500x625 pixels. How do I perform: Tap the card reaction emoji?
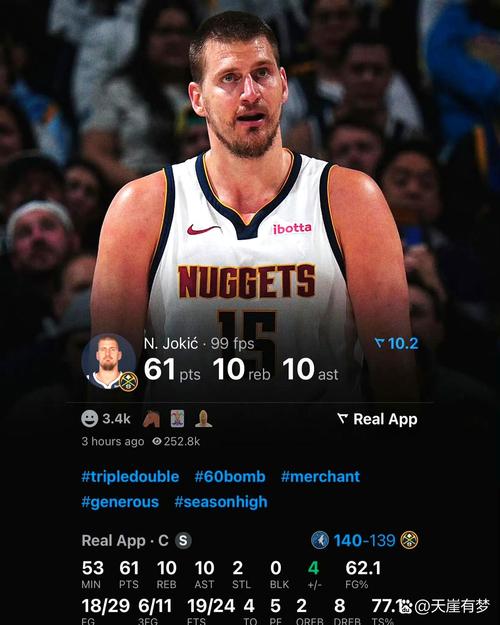(x=177, y=419)
